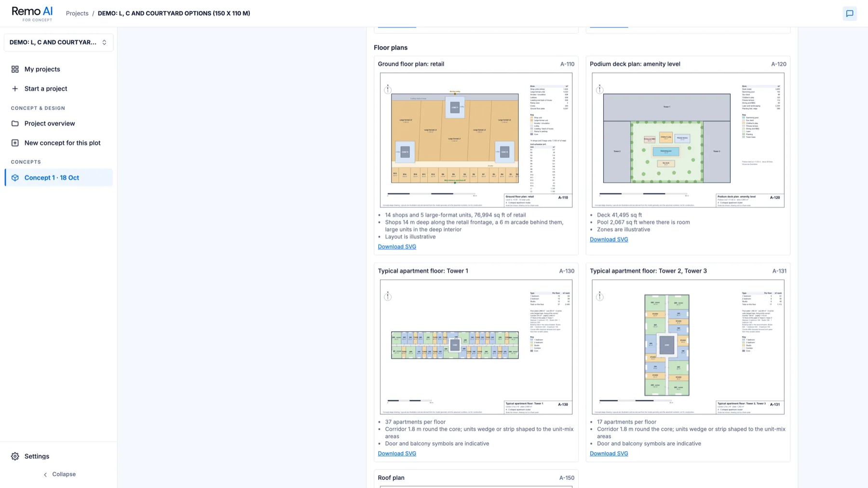Click the 'Roof plan' card title
868x488 pixels.
pos(391,478)
